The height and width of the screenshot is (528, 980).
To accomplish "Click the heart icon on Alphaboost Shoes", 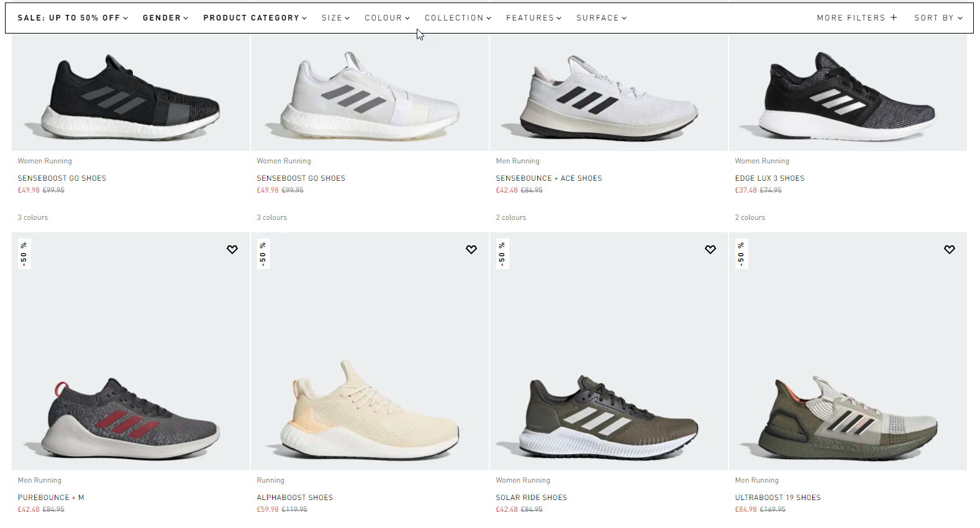I will click(471, 250).
